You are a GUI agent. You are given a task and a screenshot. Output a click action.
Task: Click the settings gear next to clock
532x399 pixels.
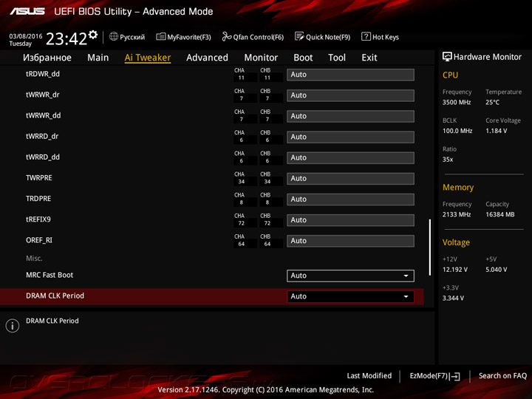tap(92, 34)
